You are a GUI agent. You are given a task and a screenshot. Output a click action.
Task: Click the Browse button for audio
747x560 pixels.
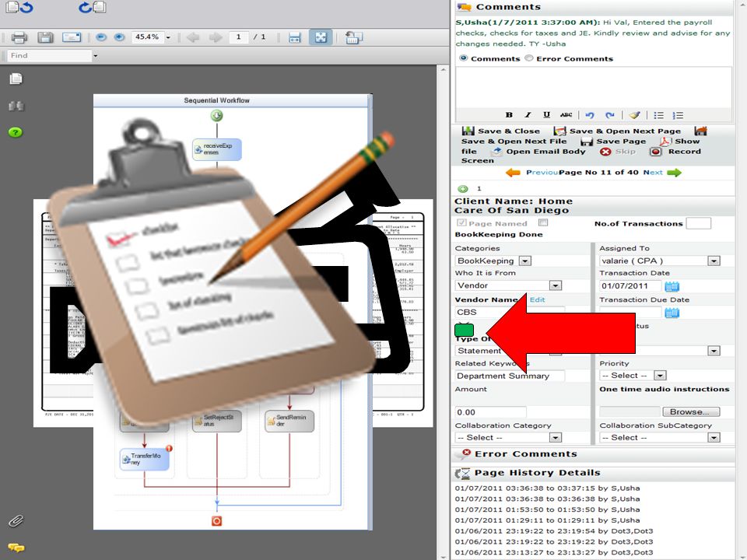(691, 412)
